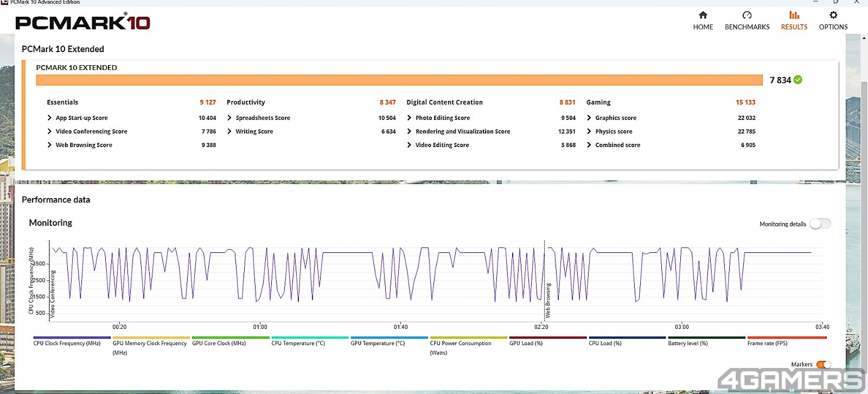
Task: Click the Productivity score 8 347
Action: click(x=387, y=102)
